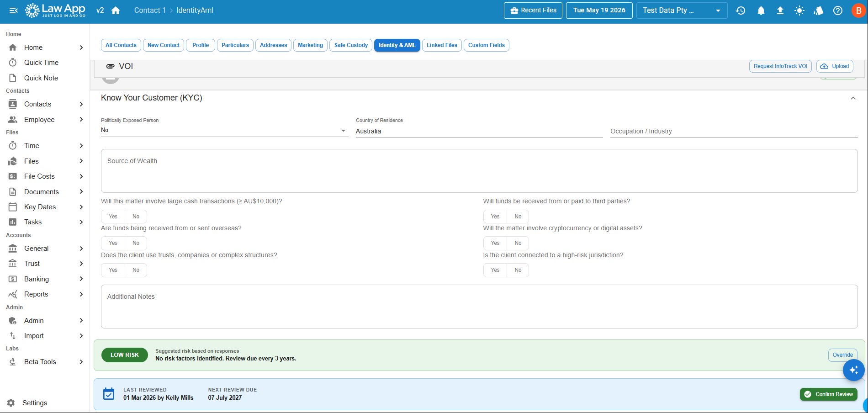Switch to the Addresses tab
Image resolution: width=868 pixels, height=413 pixels.
pos(273,45)
